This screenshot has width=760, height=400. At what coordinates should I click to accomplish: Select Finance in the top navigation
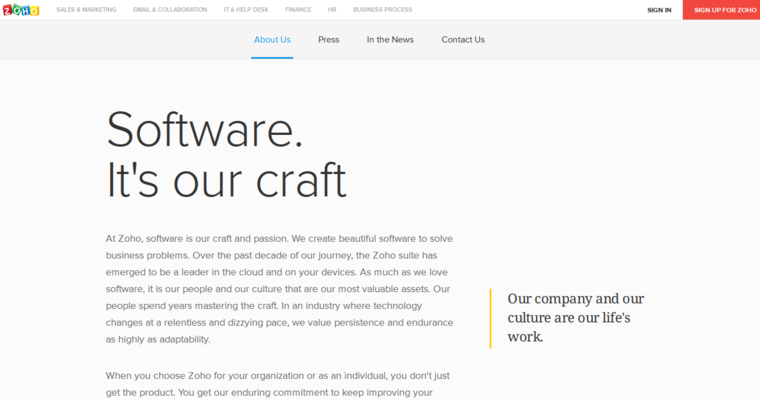(x=298, y=10)
